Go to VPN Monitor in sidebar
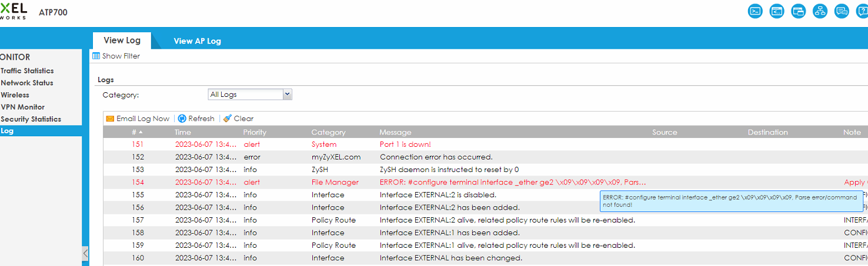 (22, 107)
